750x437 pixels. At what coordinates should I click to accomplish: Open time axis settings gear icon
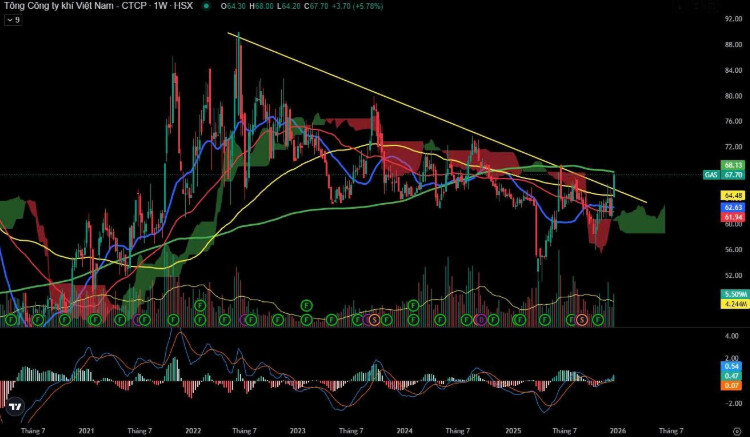(737, 431)
